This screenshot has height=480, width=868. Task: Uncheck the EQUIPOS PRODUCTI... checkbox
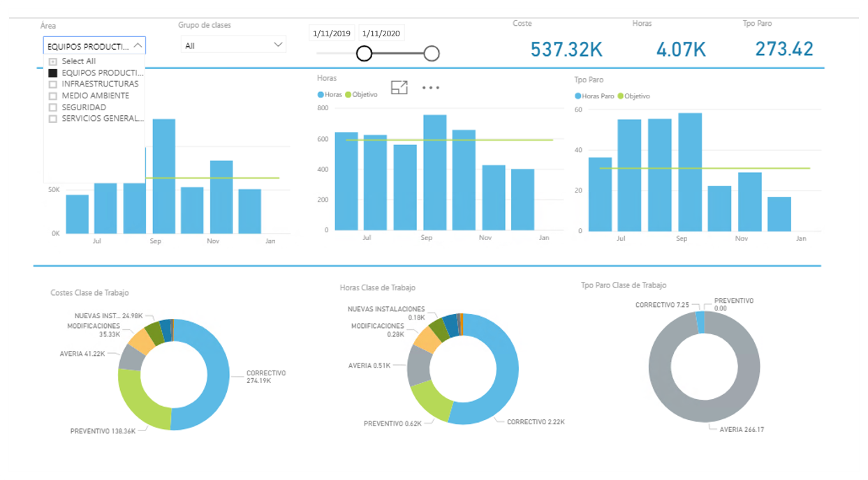coord(52,73)
